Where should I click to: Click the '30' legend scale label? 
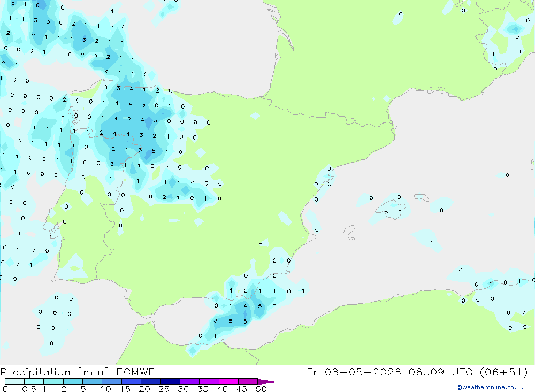point(183,389)
